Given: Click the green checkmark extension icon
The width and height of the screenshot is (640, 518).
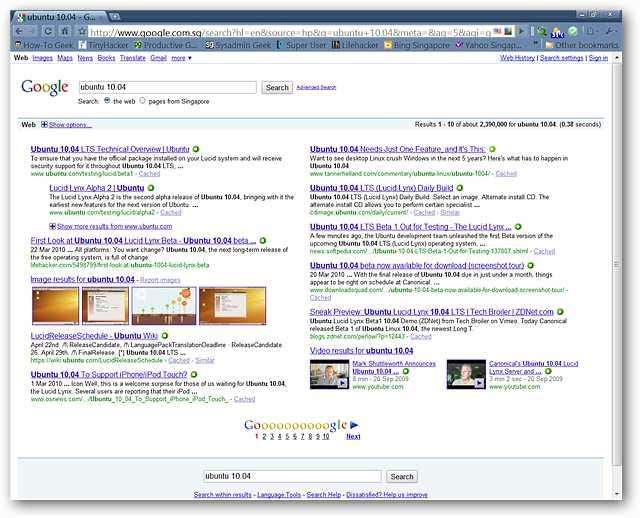Looking at the screenshot, I should [x=573, y=31].
